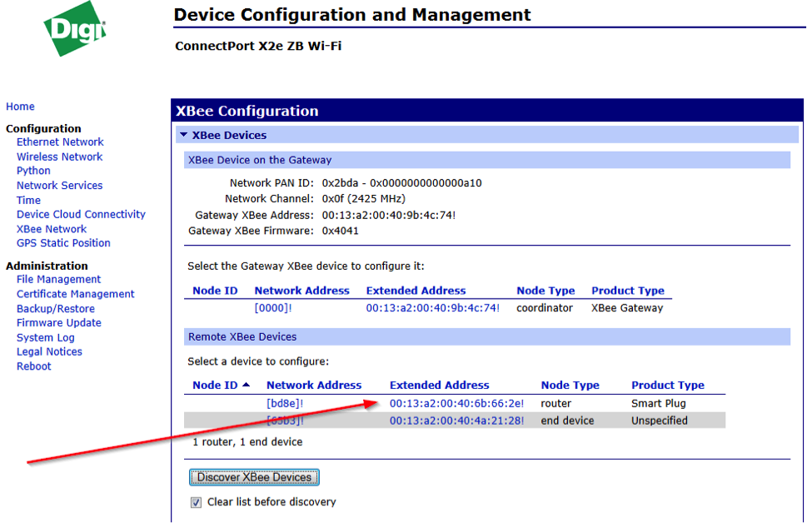Image resolution: width=812 pixels, height=523 pixels.
Task: Open Device Cloud Connectivity page
Action: (x=81, y=214)
